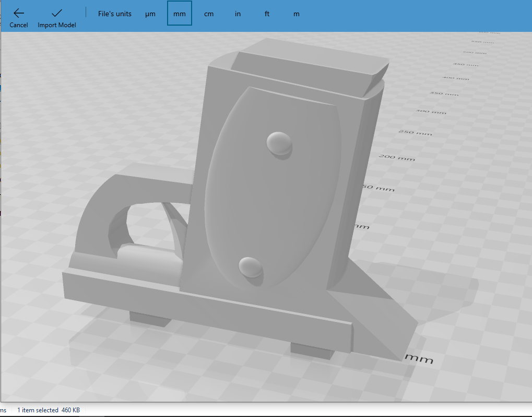The image size is (532, 417).
Task: Choose meters as the file's units
Action: [x=296, y=14]
